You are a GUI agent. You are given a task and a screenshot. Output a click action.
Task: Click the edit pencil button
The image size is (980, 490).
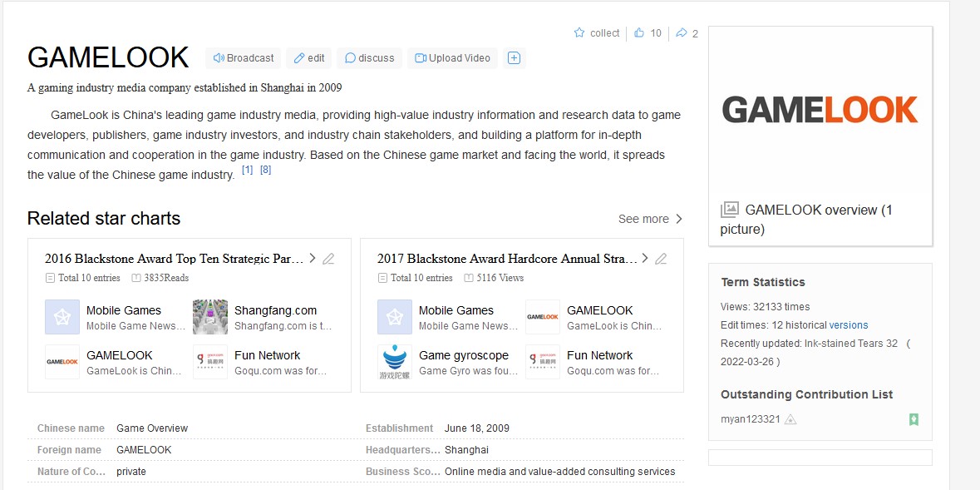(x=308, y=58)
